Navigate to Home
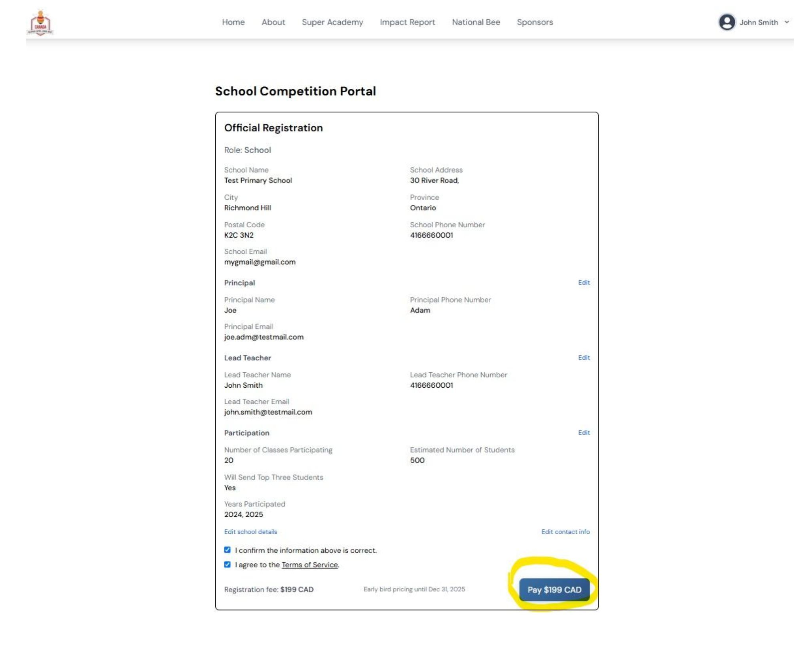This screenshot has height=651, width=812. [x=233, y=23]
